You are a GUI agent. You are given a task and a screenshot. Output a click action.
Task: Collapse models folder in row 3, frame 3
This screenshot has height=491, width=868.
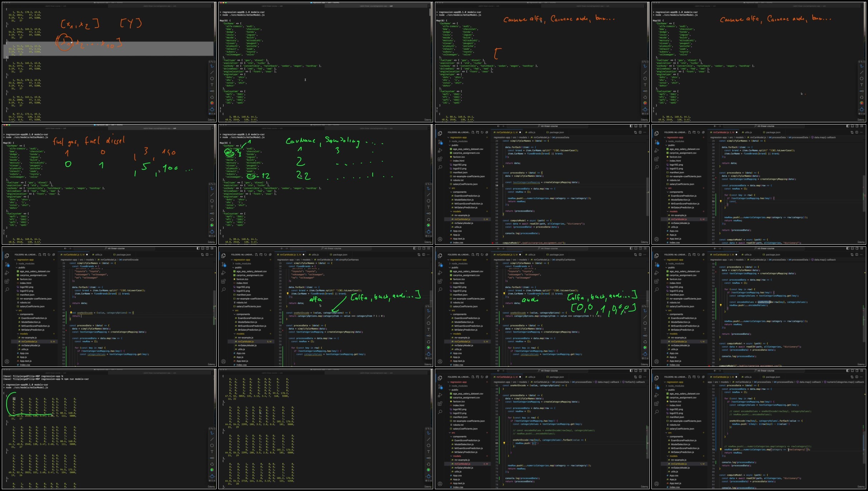click(x=456, y=334)
